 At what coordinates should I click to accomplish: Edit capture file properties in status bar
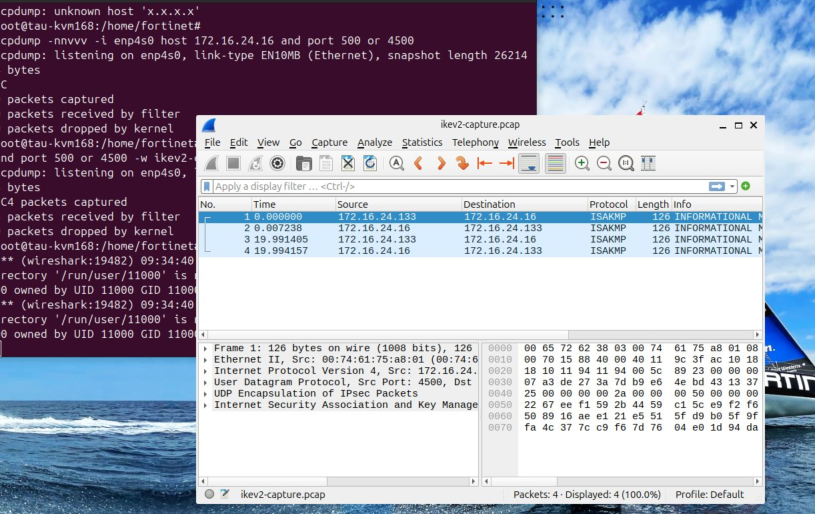pyautogui.click(x=225, y=494)
